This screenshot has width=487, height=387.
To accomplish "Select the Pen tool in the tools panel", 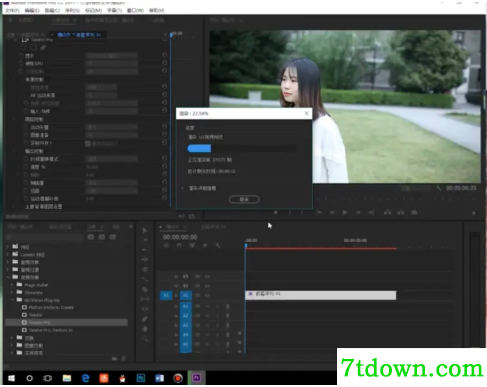I will pyautogui.click(x=144, y=319).
